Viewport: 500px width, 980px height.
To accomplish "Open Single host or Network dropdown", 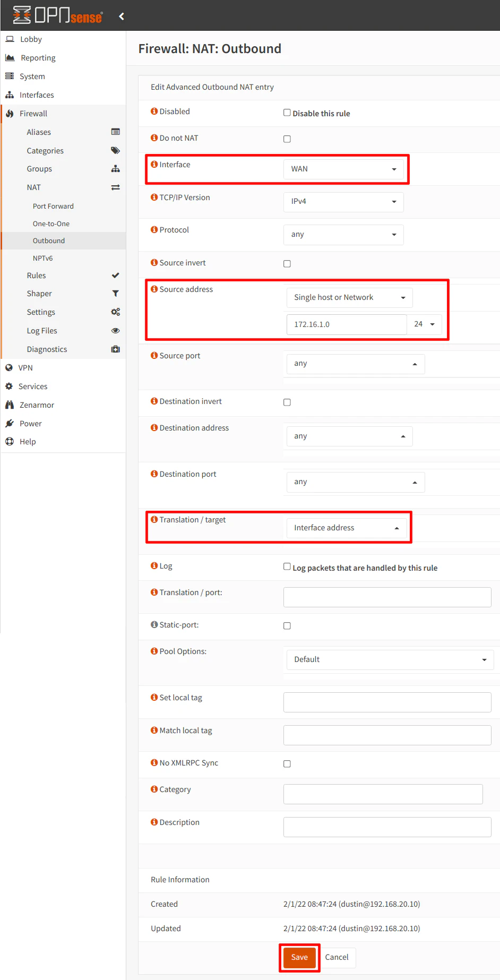I will (x=349, y=297).
